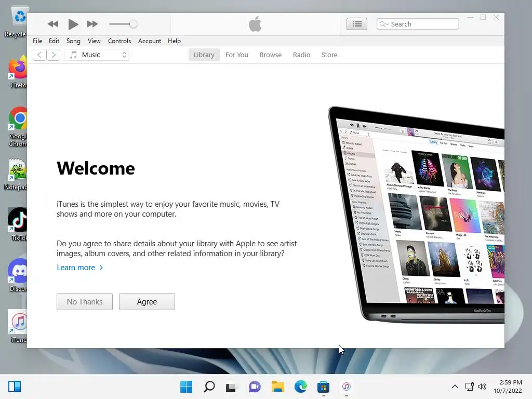The height and width of the screenshot is (399, 532).
Task: Close the iTunes window
Action: click(496, 17)
